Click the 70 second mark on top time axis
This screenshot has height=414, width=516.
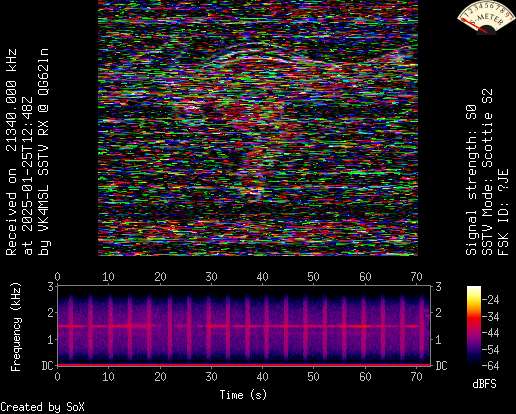(x=416, y=277)
